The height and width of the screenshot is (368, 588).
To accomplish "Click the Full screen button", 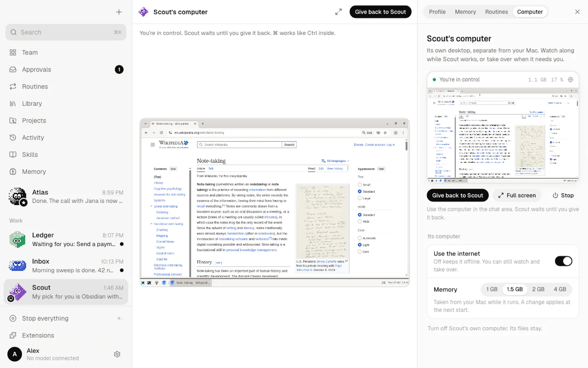I will [517, 195].
